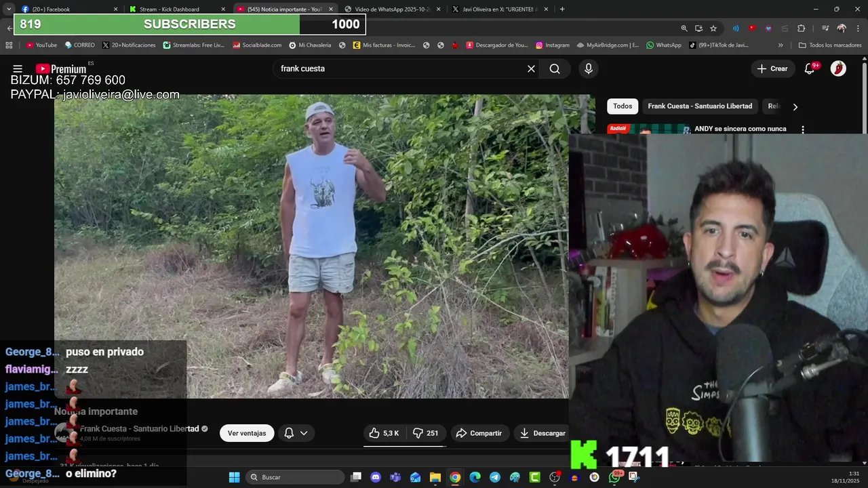
Task: Open Microsoft Edge from the taskbar
Action: [x=475, y=477]
